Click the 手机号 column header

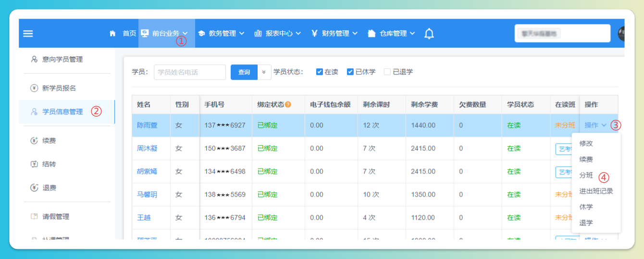point(214,104)
